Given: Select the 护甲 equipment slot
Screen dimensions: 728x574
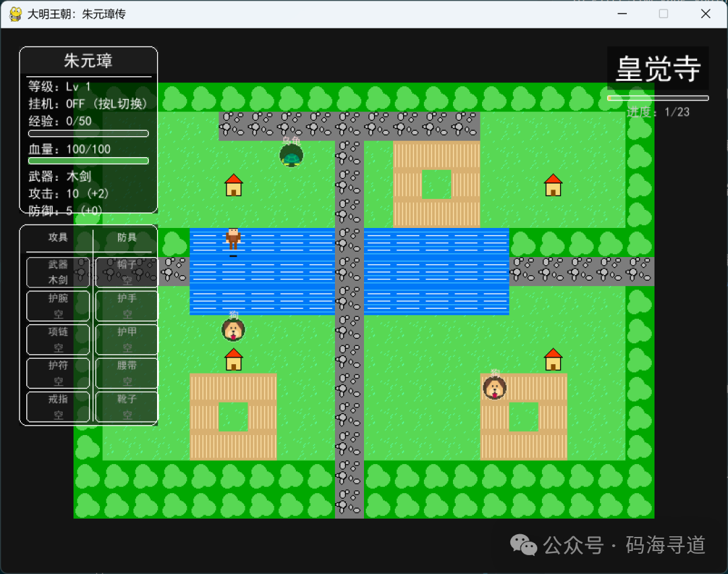Looking at the screenshot, I should 127,339.
